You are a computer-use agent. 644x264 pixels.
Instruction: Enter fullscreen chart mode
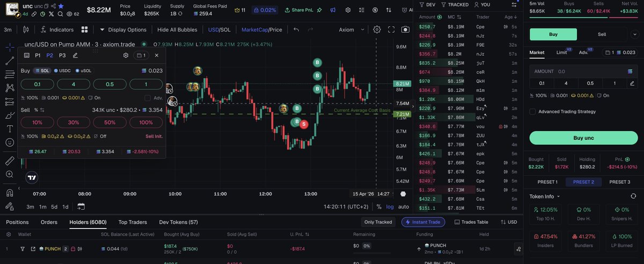(391, 30)
